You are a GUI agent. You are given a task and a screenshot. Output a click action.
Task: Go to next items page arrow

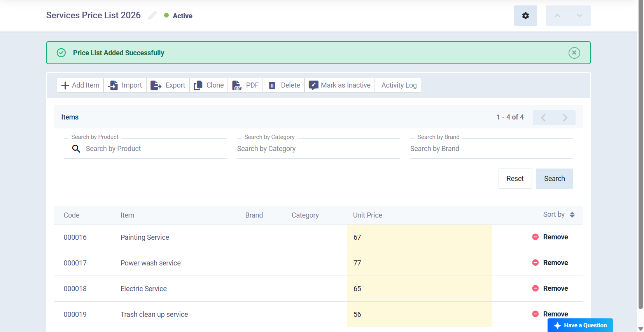click(x=565, y=118)
